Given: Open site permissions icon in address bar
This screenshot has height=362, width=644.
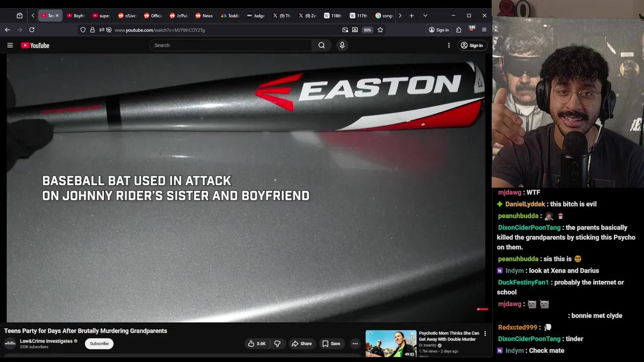Looking at the screenshot, I should click(102, 30).
